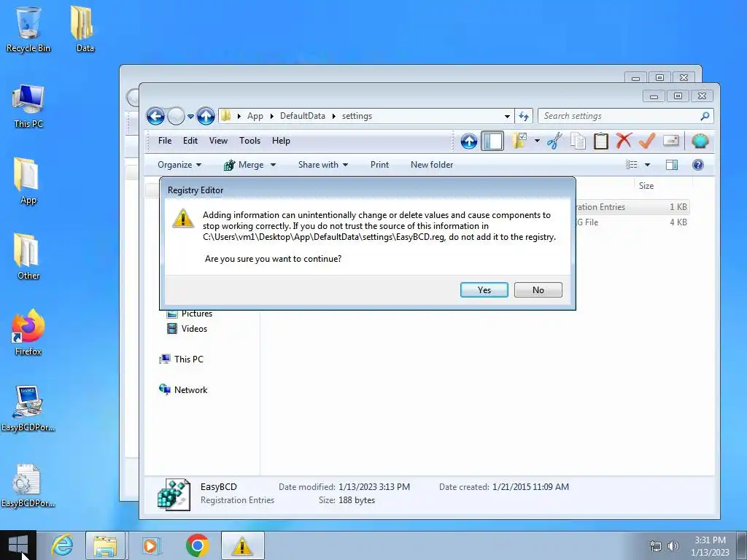Click the EasyBCDPortable computer icon on desktop
Viewport: 747px width, 560px height.
(x=28, y=408)
